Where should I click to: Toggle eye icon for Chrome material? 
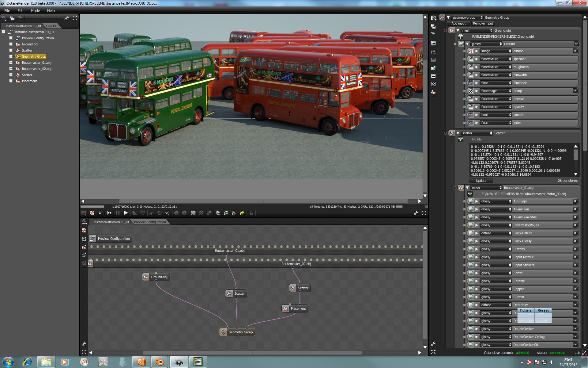click(575, 281)
